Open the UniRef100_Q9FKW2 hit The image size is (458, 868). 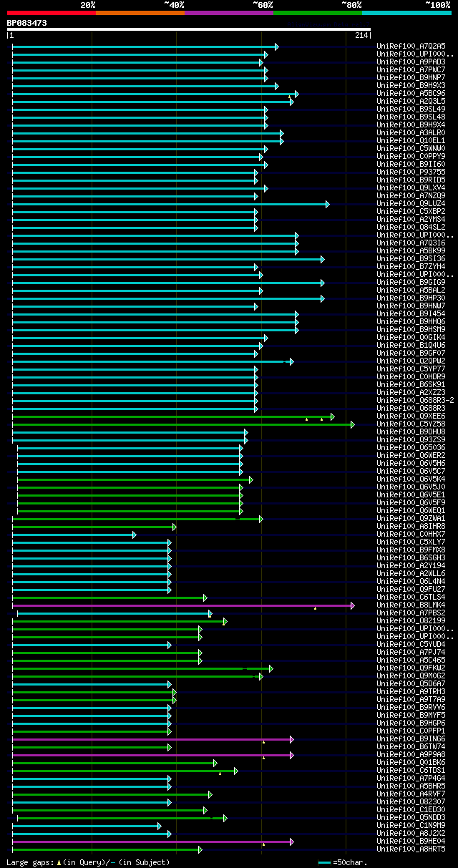[412, 668]
